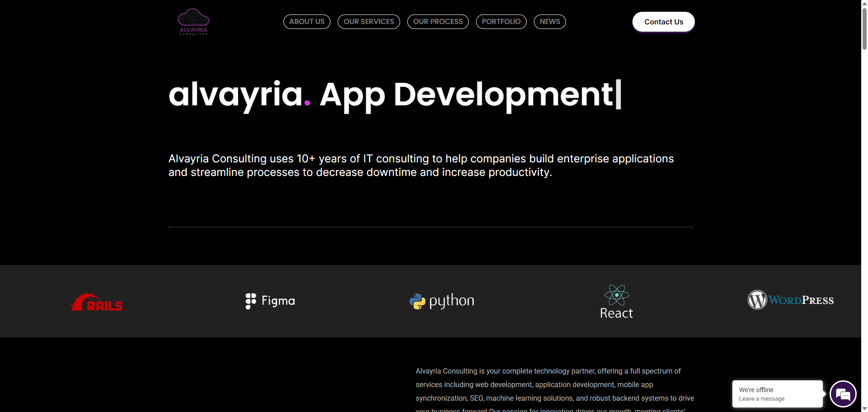Click the WordPress logo

point(790,300)
